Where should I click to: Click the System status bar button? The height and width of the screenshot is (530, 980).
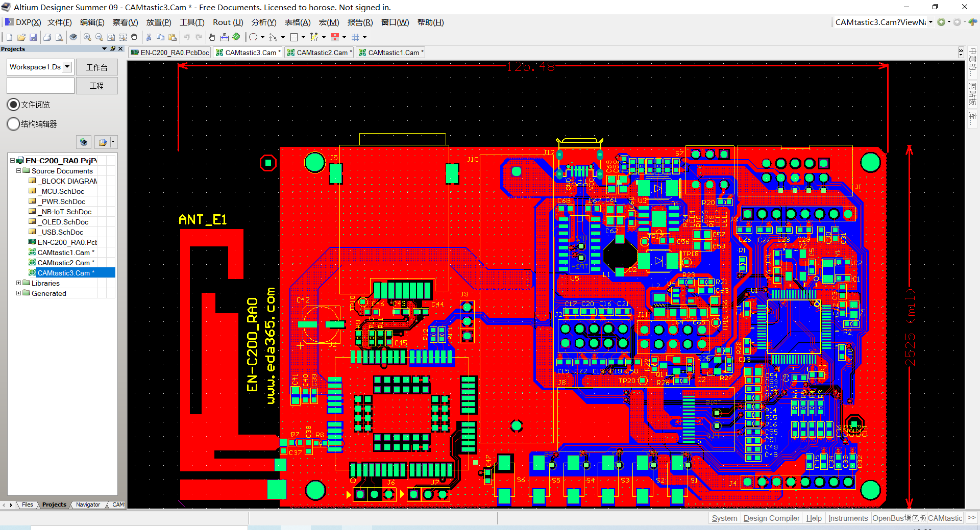tap(724, 518)
